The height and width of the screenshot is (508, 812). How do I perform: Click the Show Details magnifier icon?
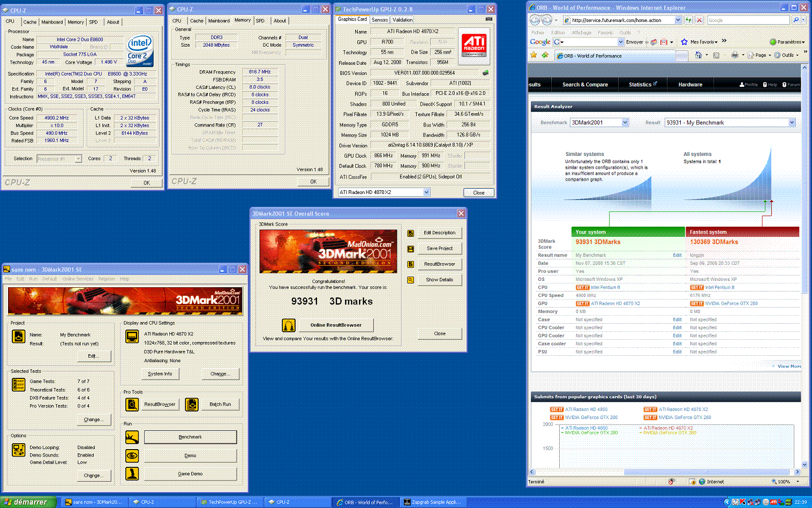click(410, 280)
